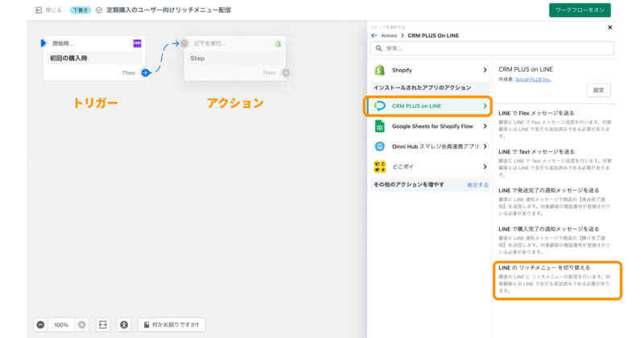Image resolution: width=644 pixels, height=338 pixels.
Task: Zoom in with the plus icon
Action: point(82,325)
